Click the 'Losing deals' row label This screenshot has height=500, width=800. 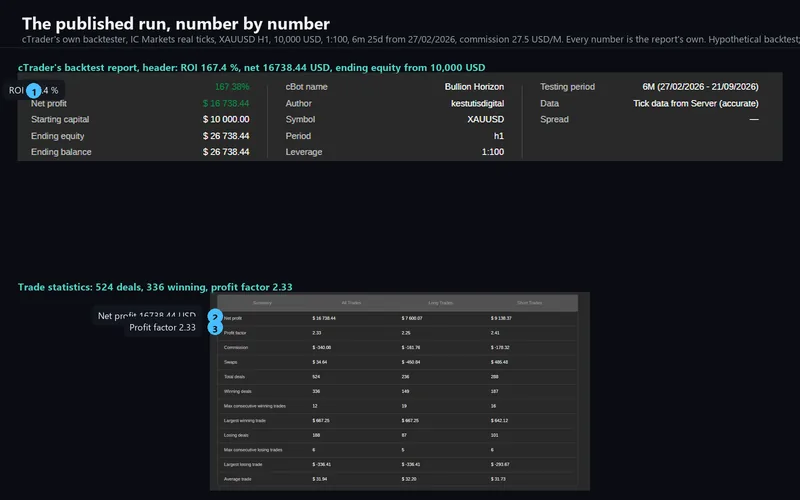236,435
